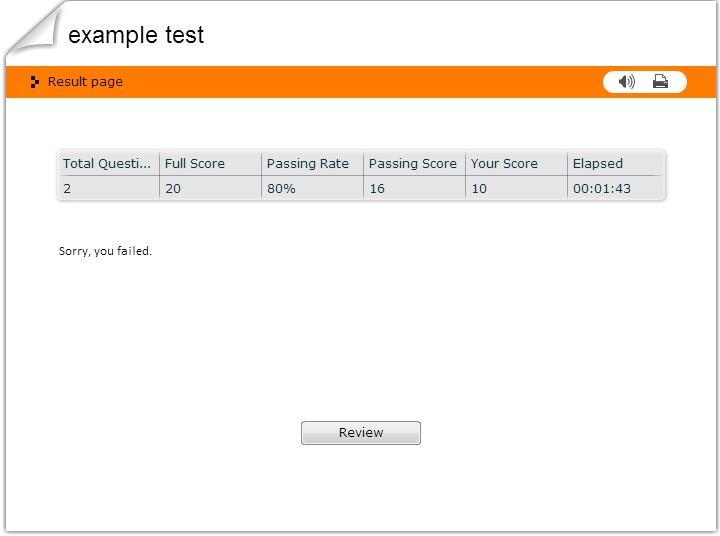Select the Full Score column header

click(195, 163)
